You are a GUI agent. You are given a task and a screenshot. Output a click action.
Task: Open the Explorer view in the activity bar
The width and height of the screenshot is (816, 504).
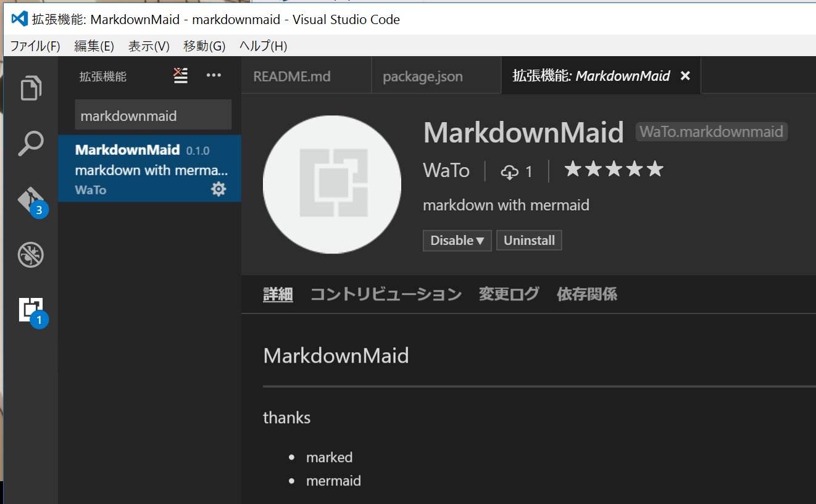tap(30, 87)
